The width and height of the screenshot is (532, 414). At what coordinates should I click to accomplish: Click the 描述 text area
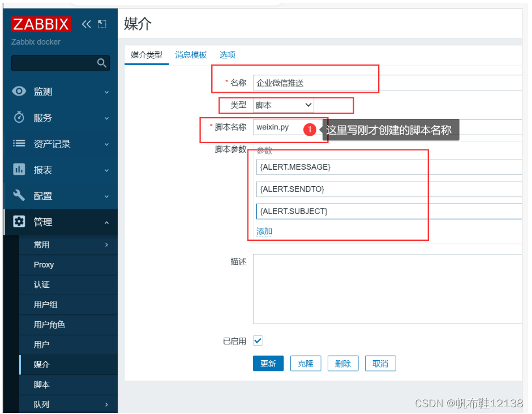click(387, 289)
